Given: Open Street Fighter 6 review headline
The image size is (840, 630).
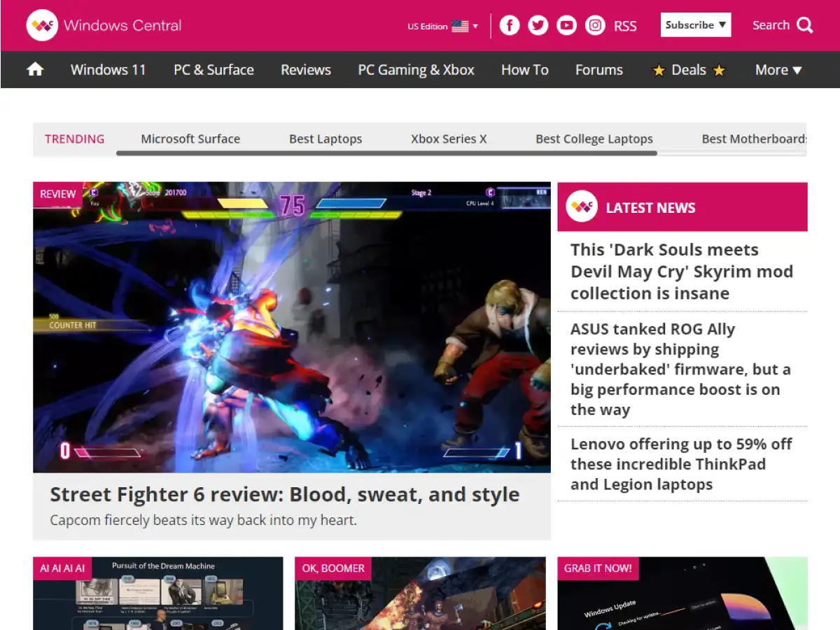Looking at the screenshot, I should tap(285, 494).
